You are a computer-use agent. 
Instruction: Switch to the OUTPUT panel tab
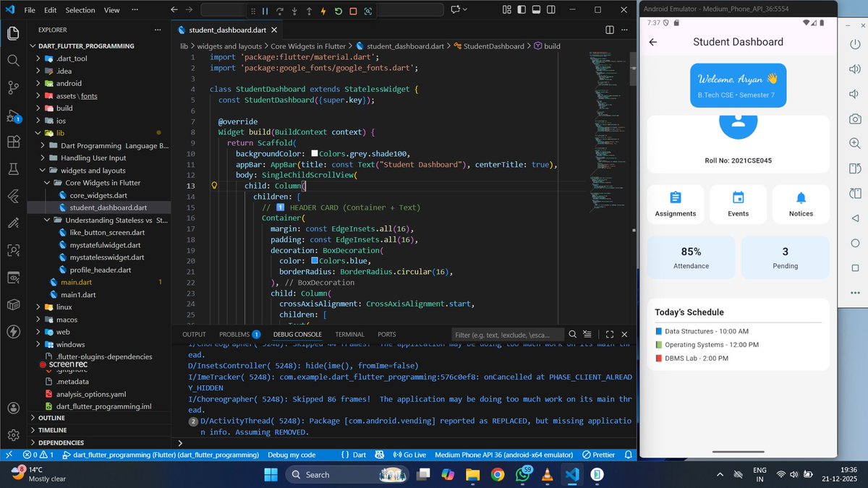click(x=194, y=335)
